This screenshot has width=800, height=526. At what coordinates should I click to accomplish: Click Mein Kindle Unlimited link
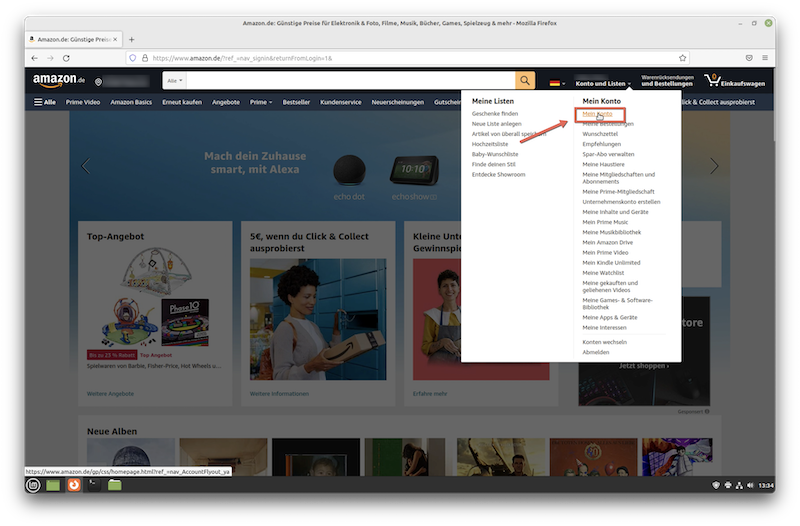pyautogui.click(x=611, y=263)
